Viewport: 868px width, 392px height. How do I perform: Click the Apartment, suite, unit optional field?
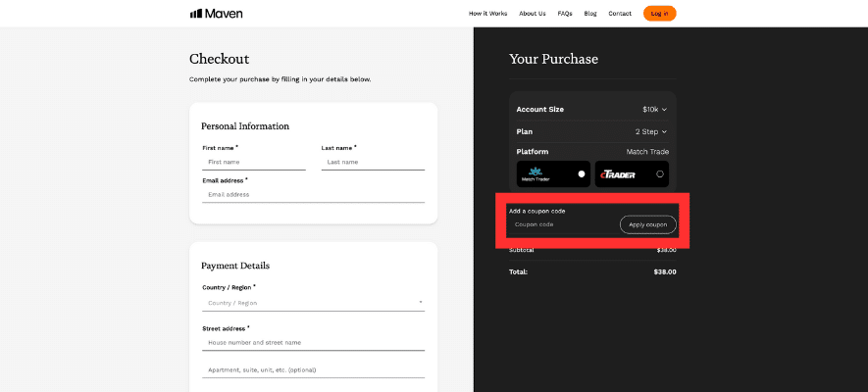pyautogui.click(x=313, y=369)
